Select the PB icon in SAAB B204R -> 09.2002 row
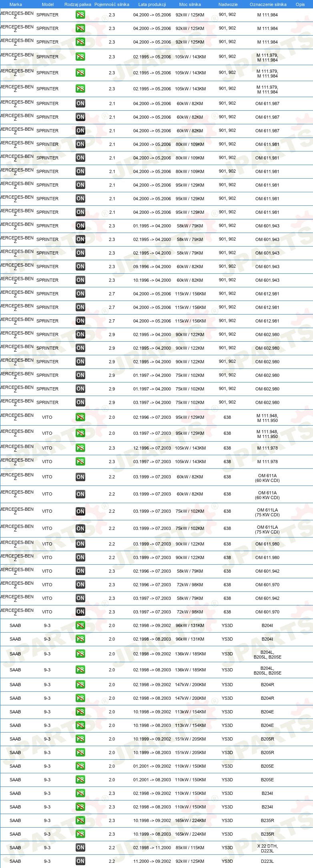 point(80,685)
